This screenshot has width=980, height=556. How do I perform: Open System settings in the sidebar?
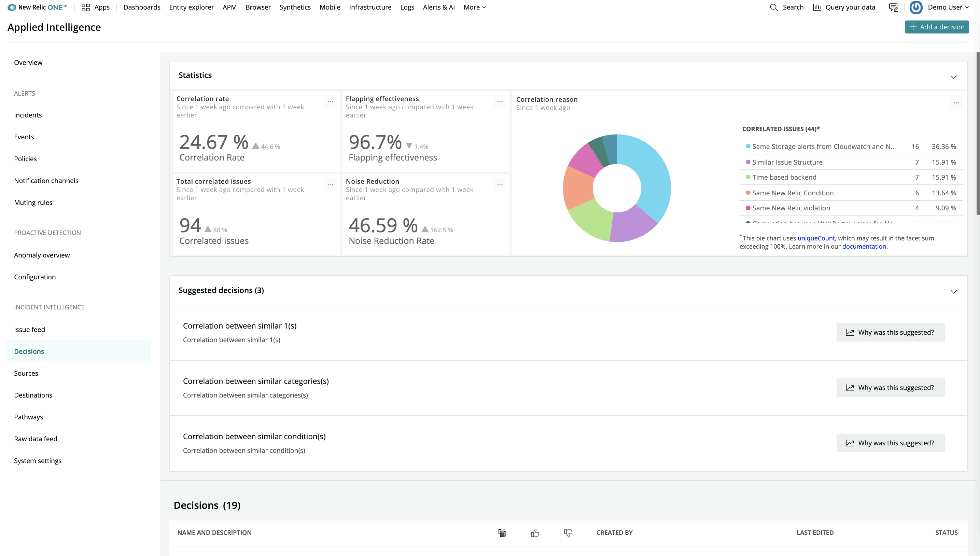pyautogui.click(x=38, y=461)
